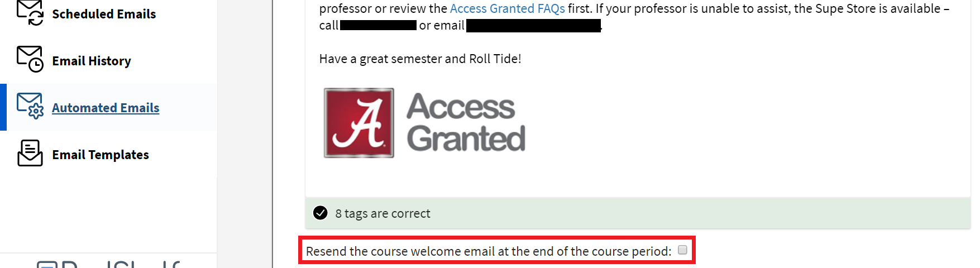The height and width of the screenshot is (268, 980).
Task: Click the '8 tags are correct' status text
Action: tap(383, 213)
